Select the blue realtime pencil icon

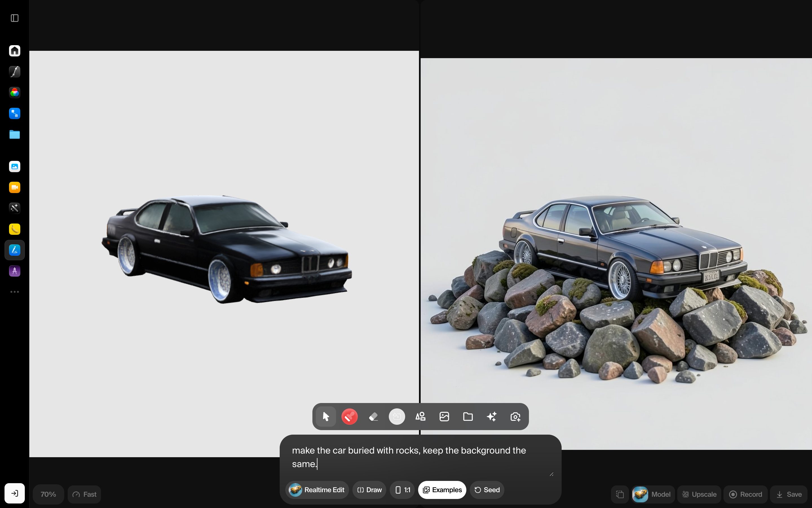coord(14,250)
